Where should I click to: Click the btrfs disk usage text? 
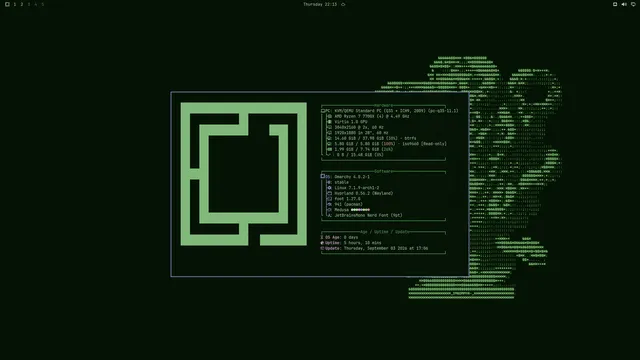click(x=375, y=138)
